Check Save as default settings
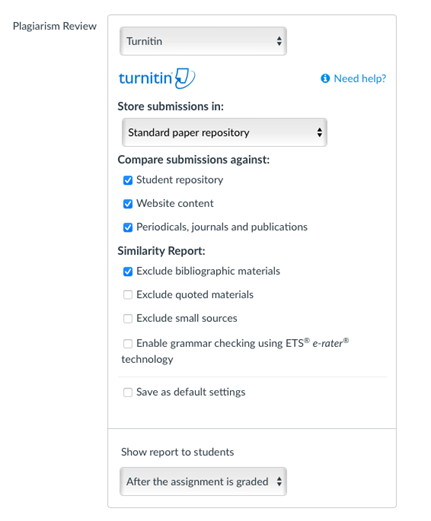Screen dimensions: 431x521 tap(128, 392)
